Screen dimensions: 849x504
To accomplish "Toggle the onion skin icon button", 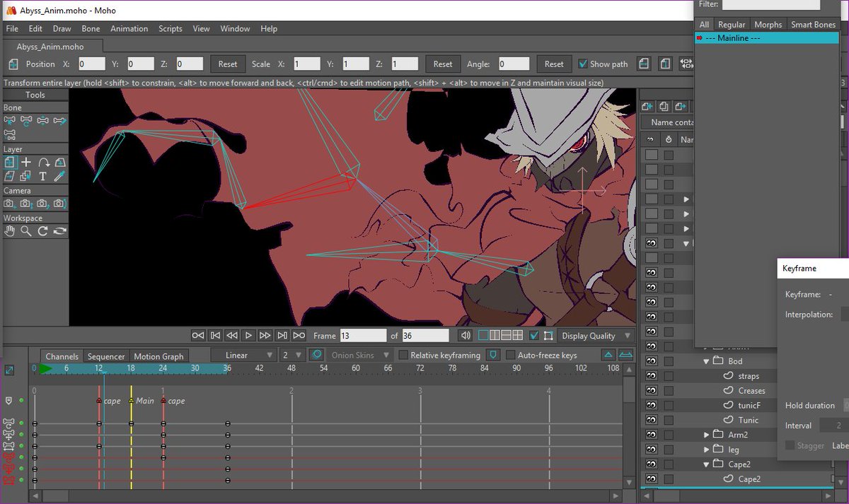I will pyautogui.click(x=318, y=355).
